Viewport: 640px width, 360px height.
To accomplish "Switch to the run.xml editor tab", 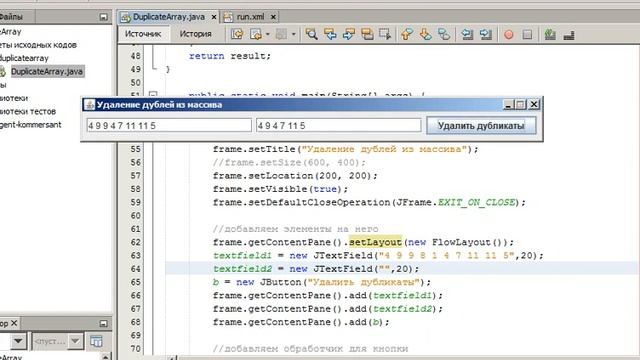I will click(x=250, y=17).
